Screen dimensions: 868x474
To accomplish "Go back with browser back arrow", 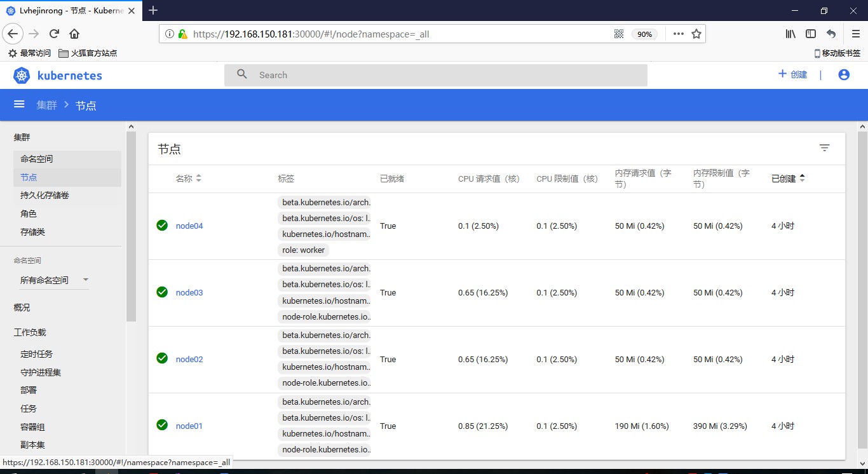I will tap(13, 34).
